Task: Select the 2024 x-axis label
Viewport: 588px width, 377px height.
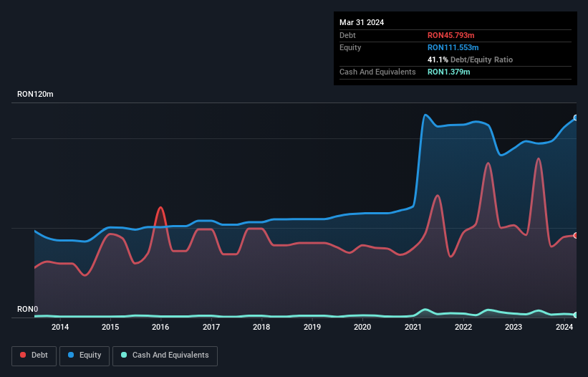Action: point(564,327)
